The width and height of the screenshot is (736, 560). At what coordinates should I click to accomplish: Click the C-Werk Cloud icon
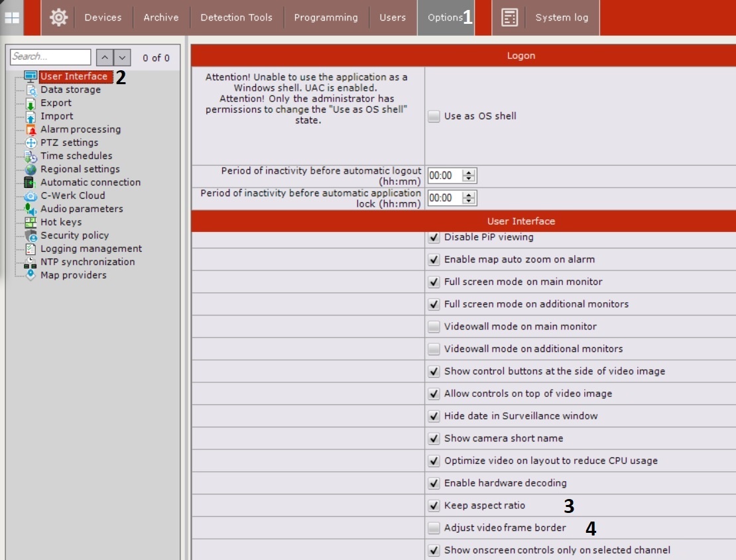click(31, 196)
